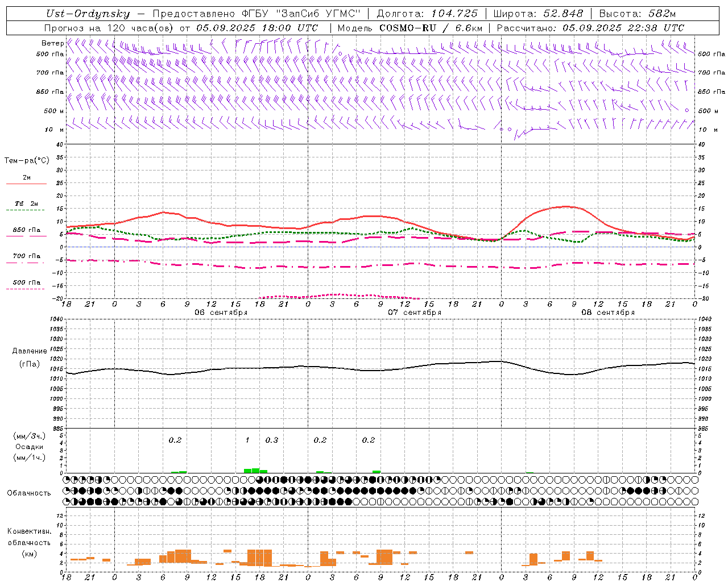
Task: Click the dotted 500 гПа temperature legend line
Action: 25,289
